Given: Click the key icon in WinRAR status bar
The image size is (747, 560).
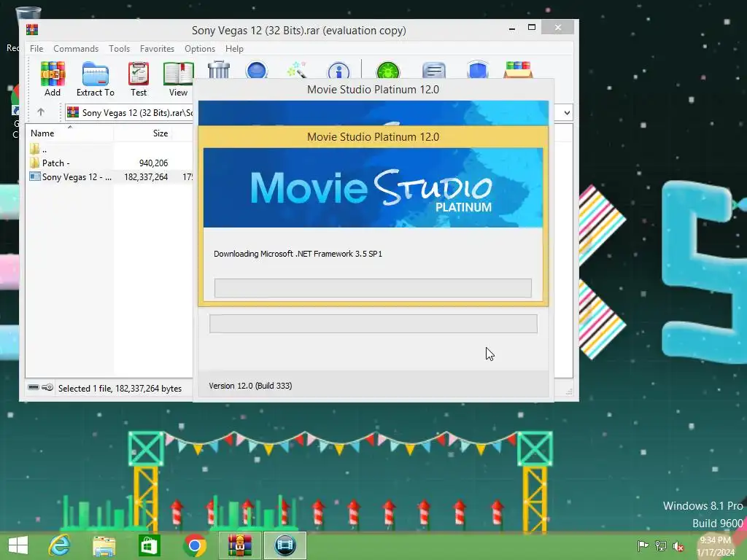Looking at the screenshot, I should click(x=47, y=388).
